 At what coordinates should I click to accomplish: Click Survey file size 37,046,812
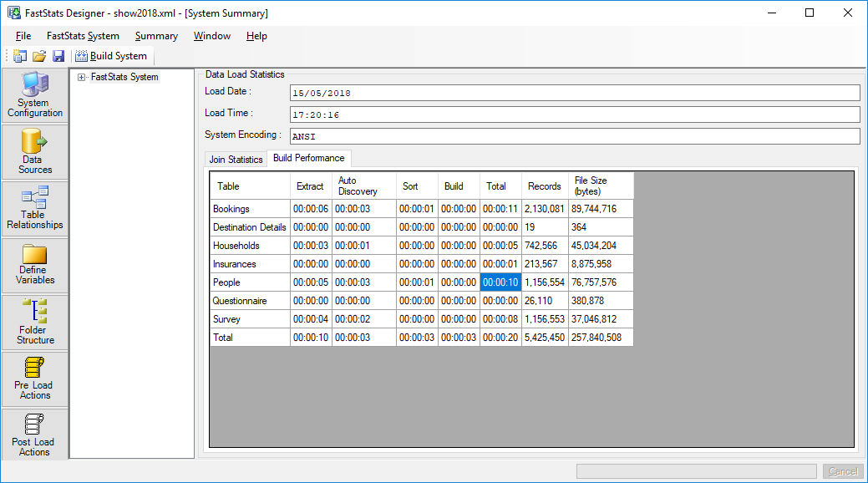[601, 319]
